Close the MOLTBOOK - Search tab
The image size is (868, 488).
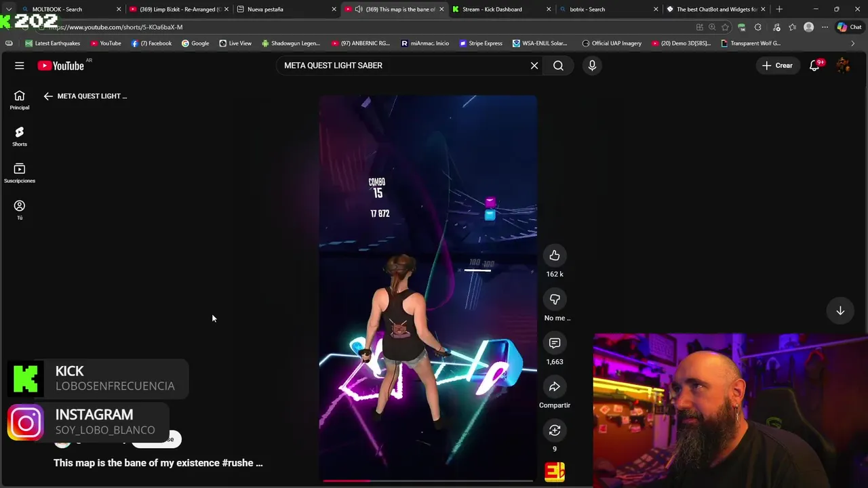pos(119,9)
